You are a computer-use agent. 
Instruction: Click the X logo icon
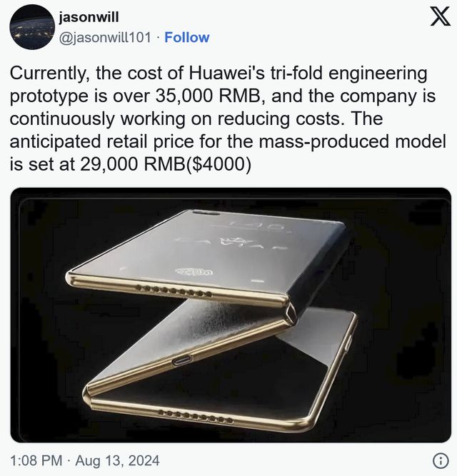coord(440,16)
